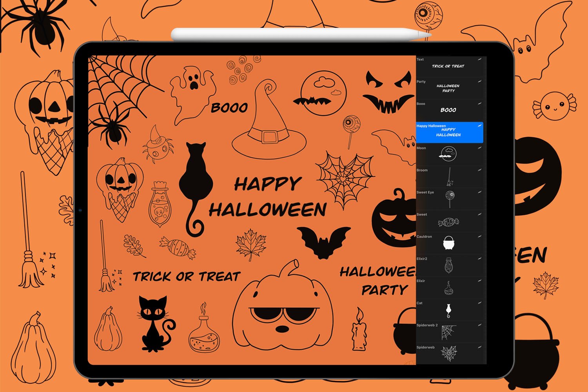Tap the Happy Halloween brush name label

pyautogui.click(x=430, y=125)
